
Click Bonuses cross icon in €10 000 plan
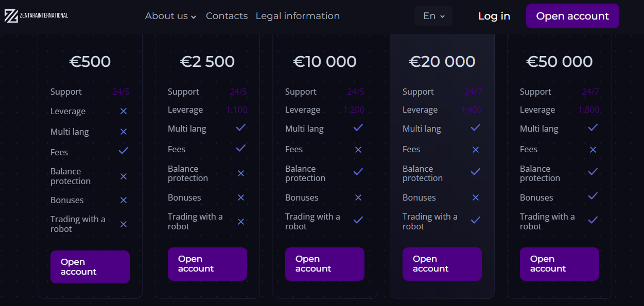[358, 197]
